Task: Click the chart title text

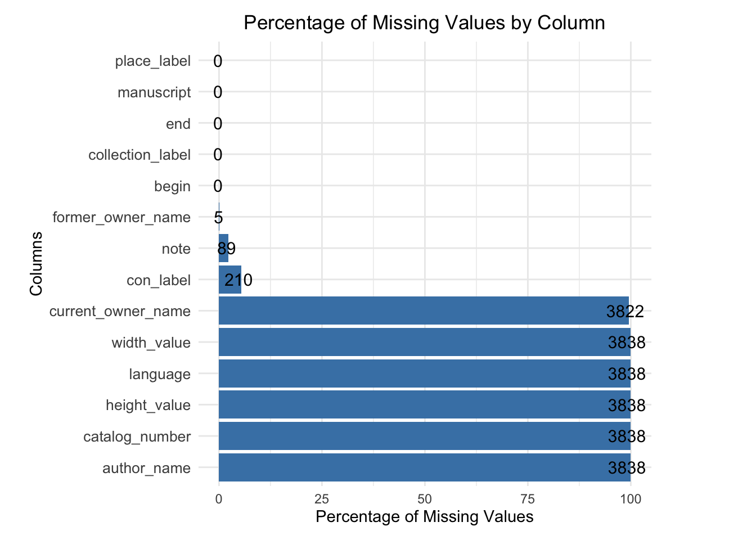Action: click(x=424, y=23)
